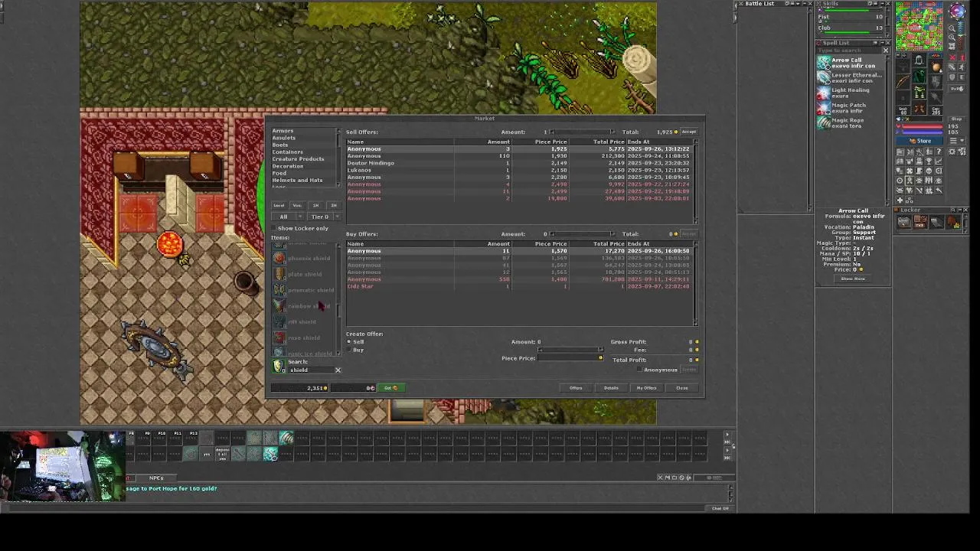This screenshot has width=980, height=551.
Task: Click the Arrow Call spell icon
Action: pyautogui.click(x=824, y=63)
